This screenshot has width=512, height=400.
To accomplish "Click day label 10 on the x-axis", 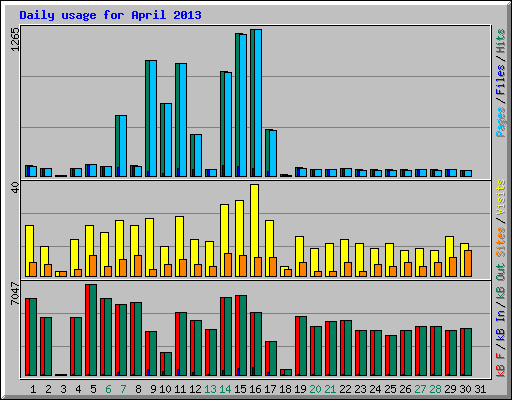I will pos(165,389).
